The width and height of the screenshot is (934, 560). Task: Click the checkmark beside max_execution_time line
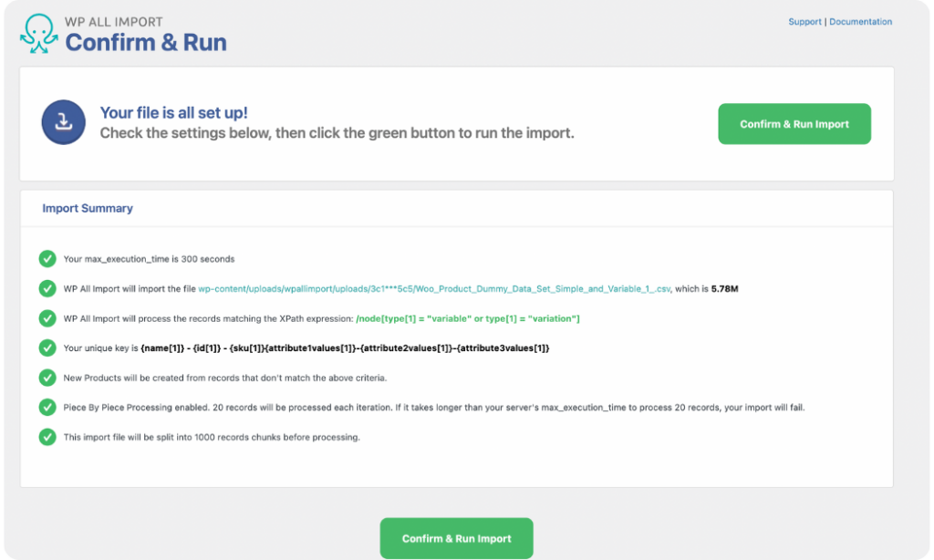[47, 258]
